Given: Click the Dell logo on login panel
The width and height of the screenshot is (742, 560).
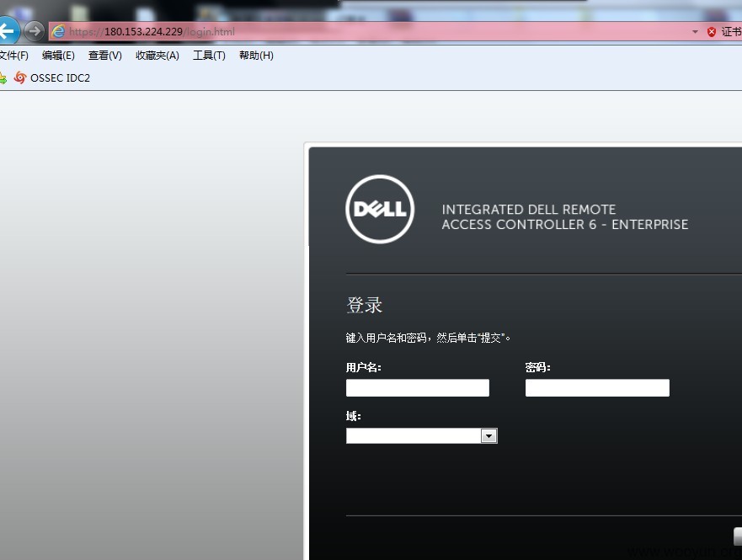Looking at the screenshot, I should coord(380,209).
